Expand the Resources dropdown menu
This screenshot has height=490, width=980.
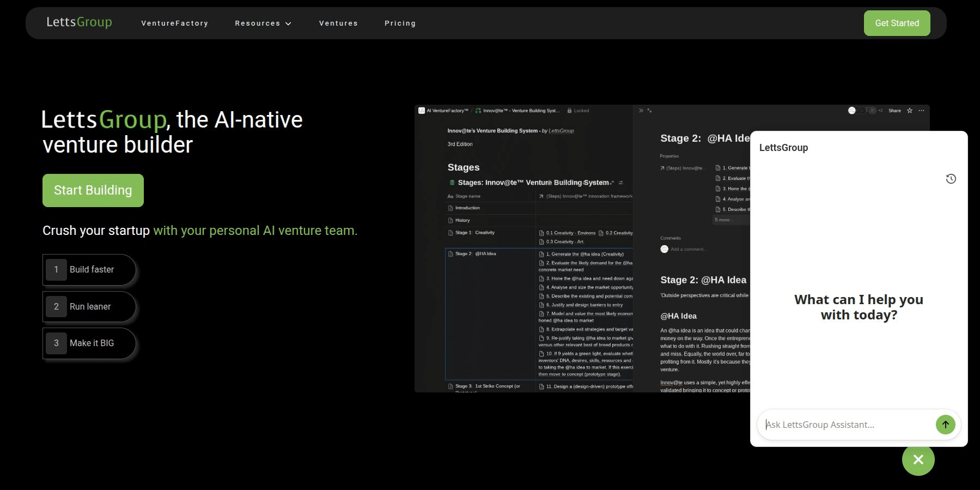(263, 23)
